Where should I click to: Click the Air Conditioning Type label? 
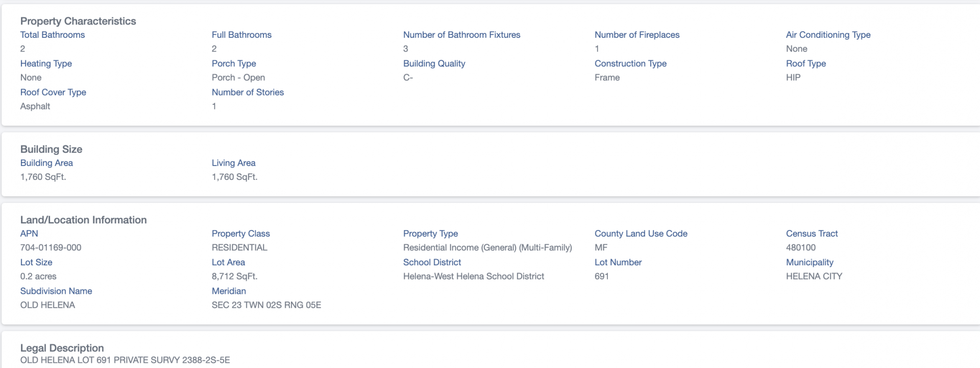[x=828, y=35]
